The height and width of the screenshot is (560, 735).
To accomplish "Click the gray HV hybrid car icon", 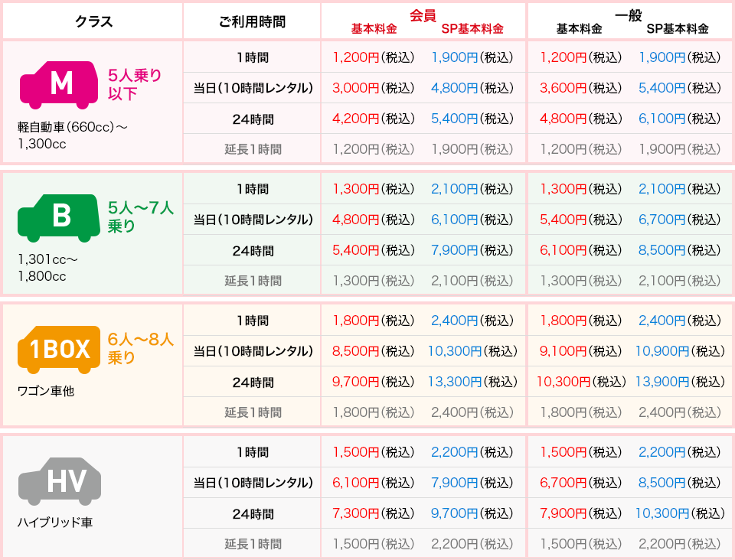I will point(60,481).
